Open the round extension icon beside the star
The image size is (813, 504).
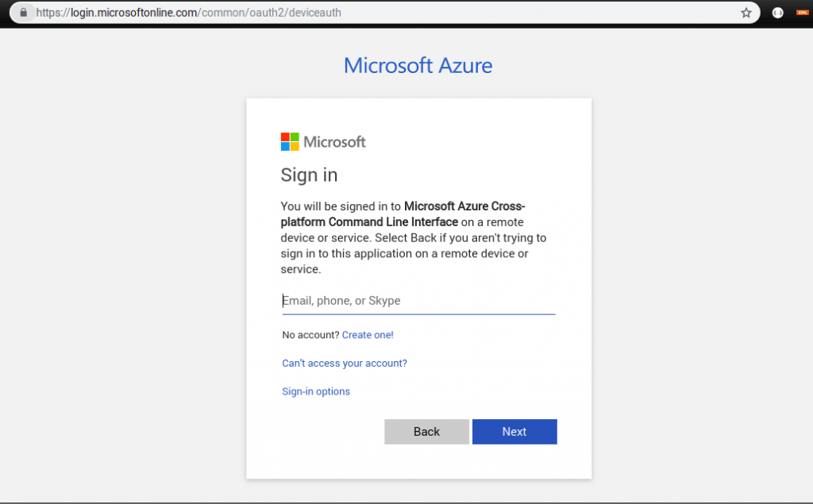(x=777, y=13)
